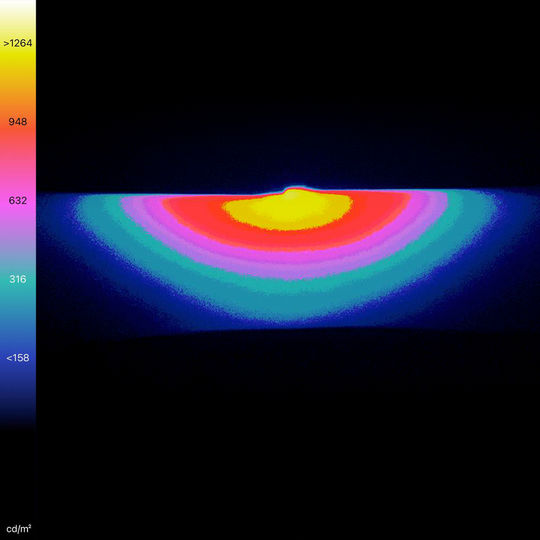Click the >1264 scale label
The height and width of the screenshot is (540, 540).
[18, 43]
